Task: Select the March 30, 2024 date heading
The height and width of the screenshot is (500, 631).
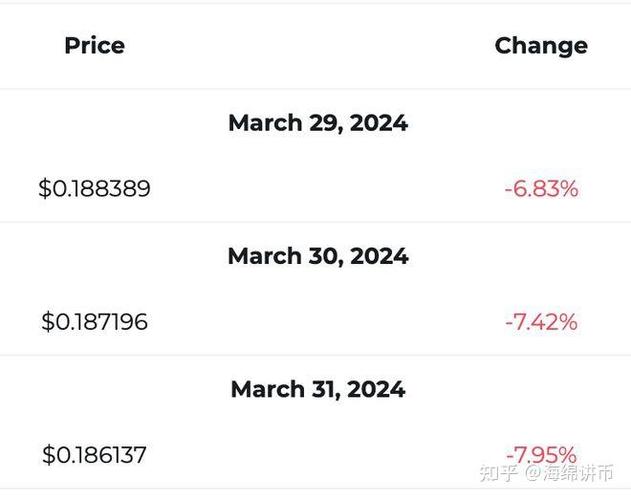Action: [x=318, y=256]
